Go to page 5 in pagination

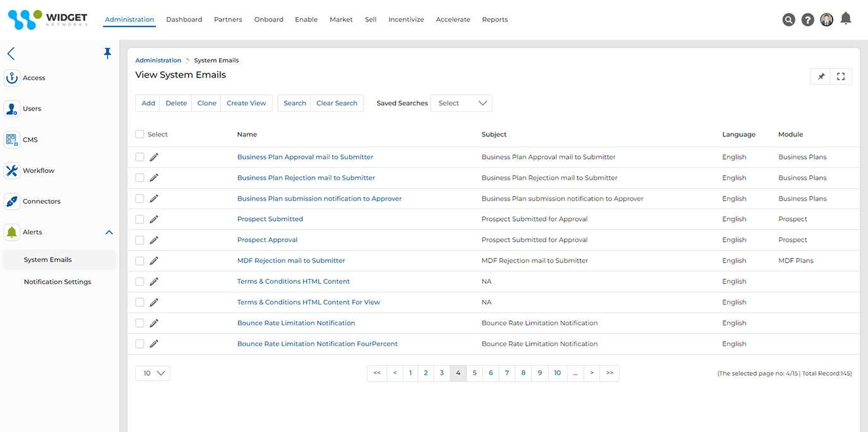click(x=475, y=373)
